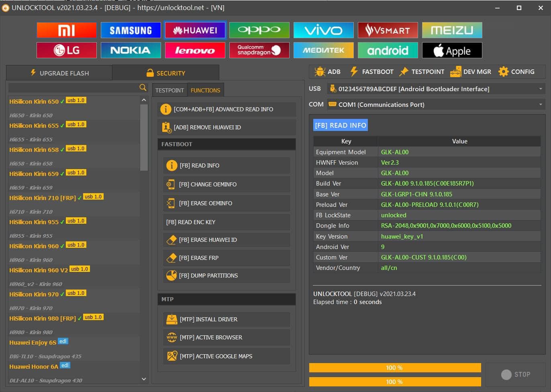Viewport: 551px width, 392px height.
Task: Run [FB] Erase FRP
Action: 227,258
